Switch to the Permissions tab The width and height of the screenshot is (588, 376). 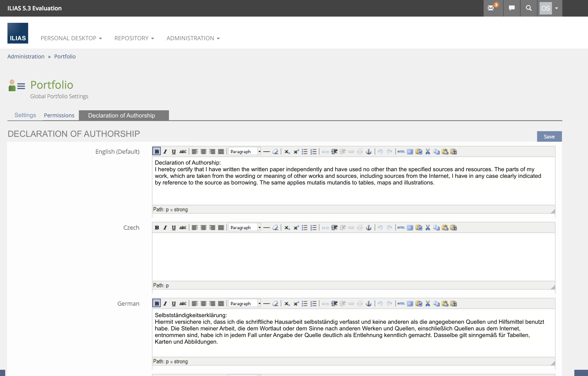tap(59, 115)
